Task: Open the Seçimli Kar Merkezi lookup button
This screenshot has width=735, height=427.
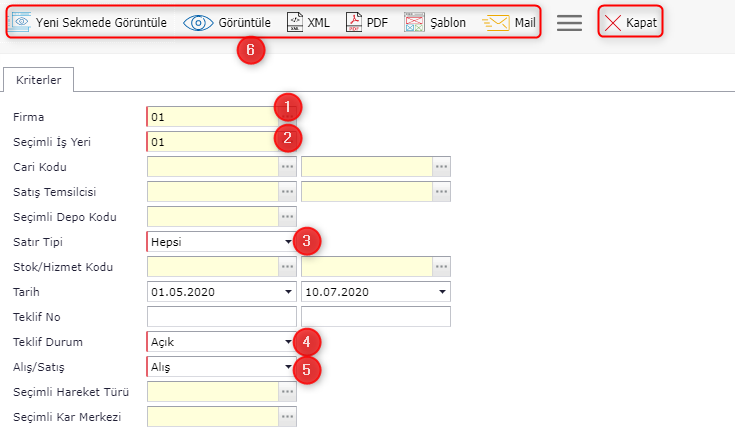Action: click(288, 417)
